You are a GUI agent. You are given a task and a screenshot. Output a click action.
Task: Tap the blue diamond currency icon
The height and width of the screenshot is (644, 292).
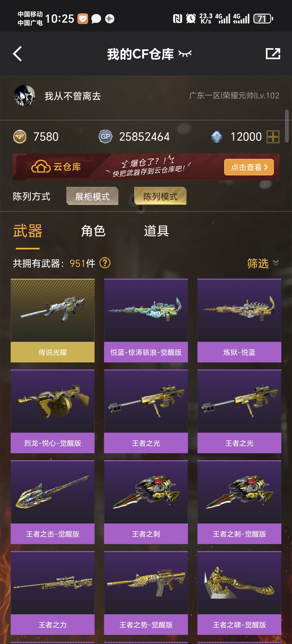[x=217, y=137]
